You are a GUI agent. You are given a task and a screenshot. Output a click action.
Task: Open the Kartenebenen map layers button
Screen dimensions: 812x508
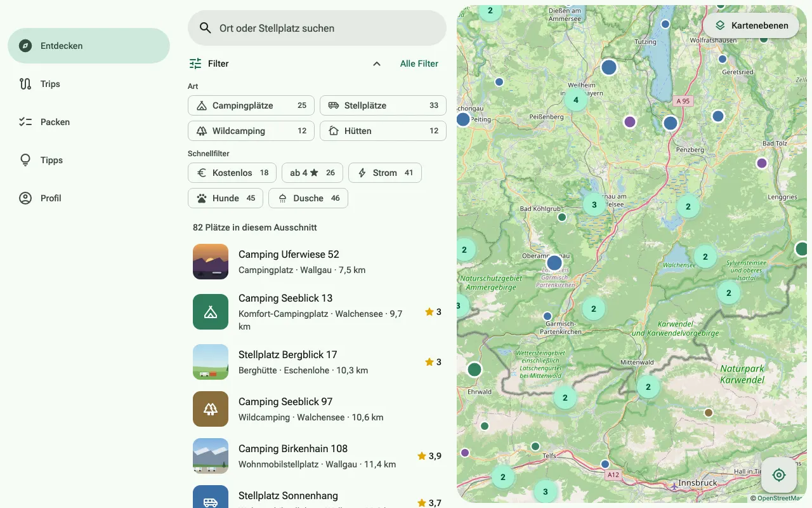point(751,25)
